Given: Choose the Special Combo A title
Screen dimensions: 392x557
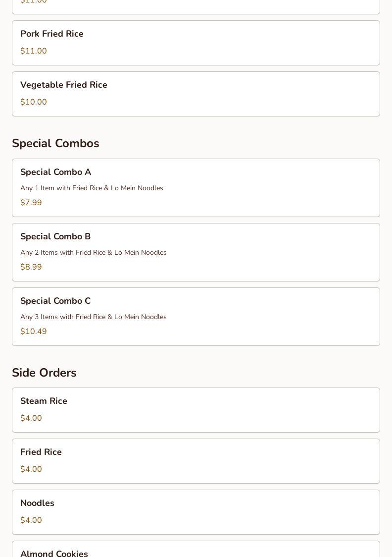Looking at the screenshot, I should click(x=55, y=172).
